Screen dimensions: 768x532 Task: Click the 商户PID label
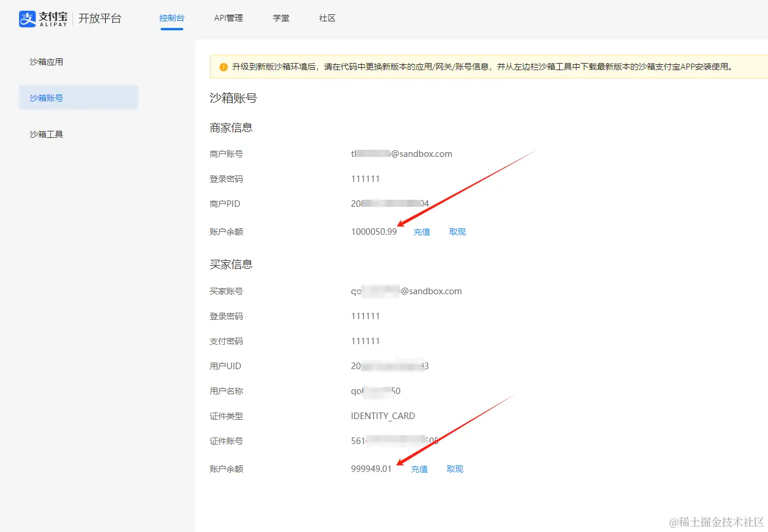[x=225, y=204]
